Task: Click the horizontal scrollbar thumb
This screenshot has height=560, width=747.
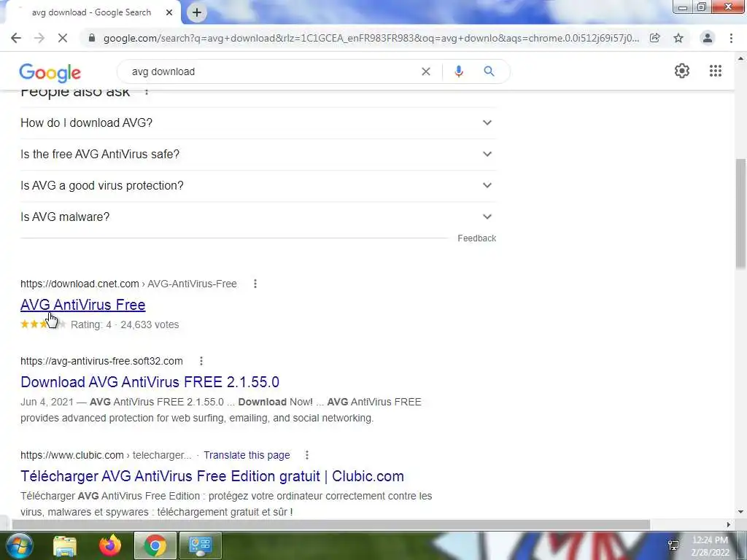Action: click(x=331, y=525)
